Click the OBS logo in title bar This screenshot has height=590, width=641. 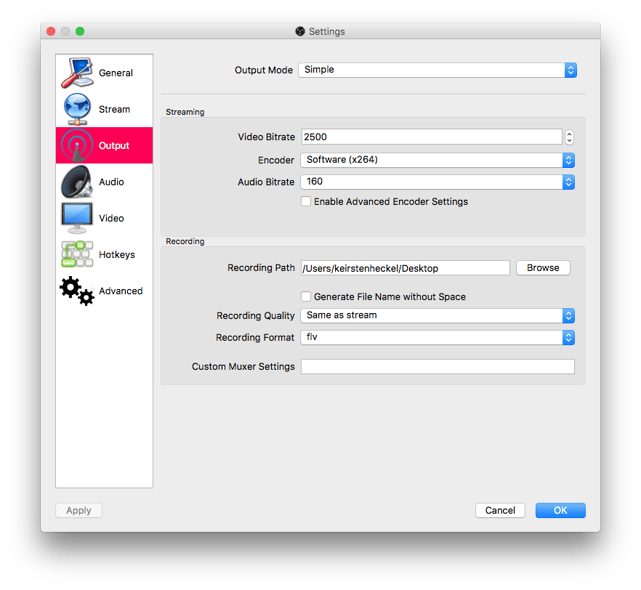(300, 32)
